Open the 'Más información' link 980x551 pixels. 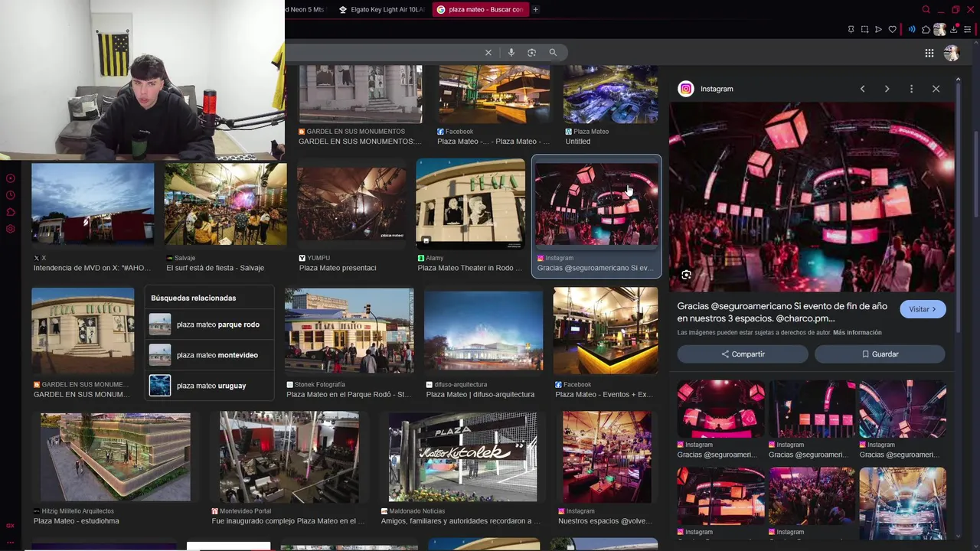tap(857, 333)
